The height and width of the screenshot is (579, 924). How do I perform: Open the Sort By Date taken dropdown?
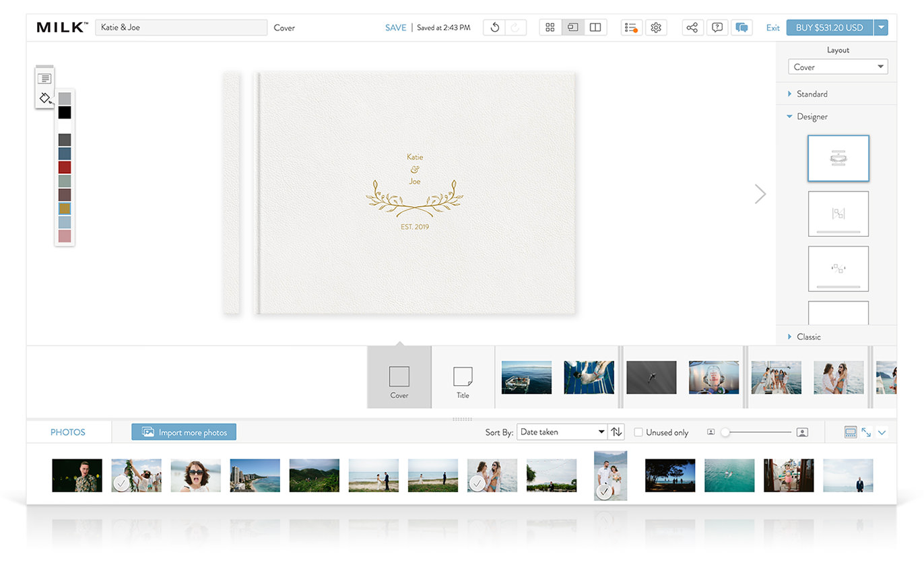point(562,432)
